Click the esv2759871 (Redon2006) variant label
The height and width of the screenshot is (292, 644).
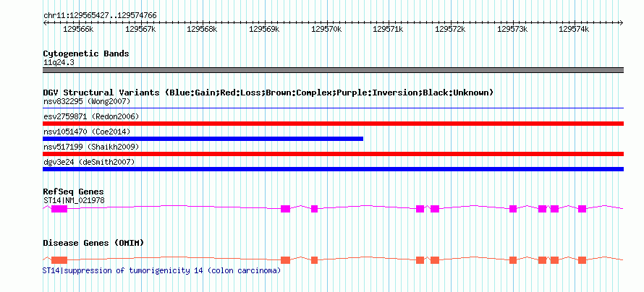click(x=91, y=116)
